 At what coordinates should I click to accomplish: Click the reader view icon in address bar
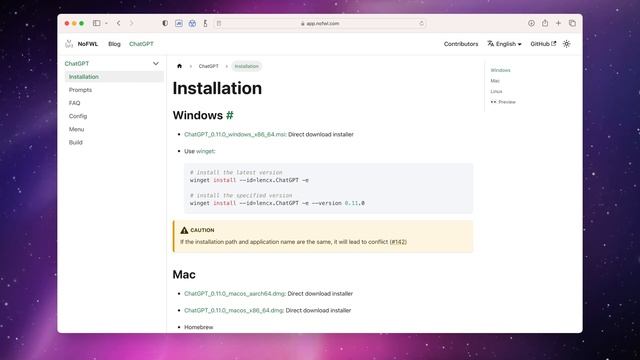coord(219,23)
